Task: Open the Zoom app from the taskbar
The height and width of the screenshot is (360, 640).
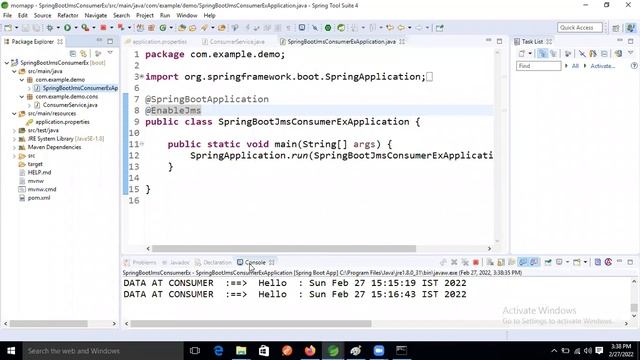Action: coord(379,351)
